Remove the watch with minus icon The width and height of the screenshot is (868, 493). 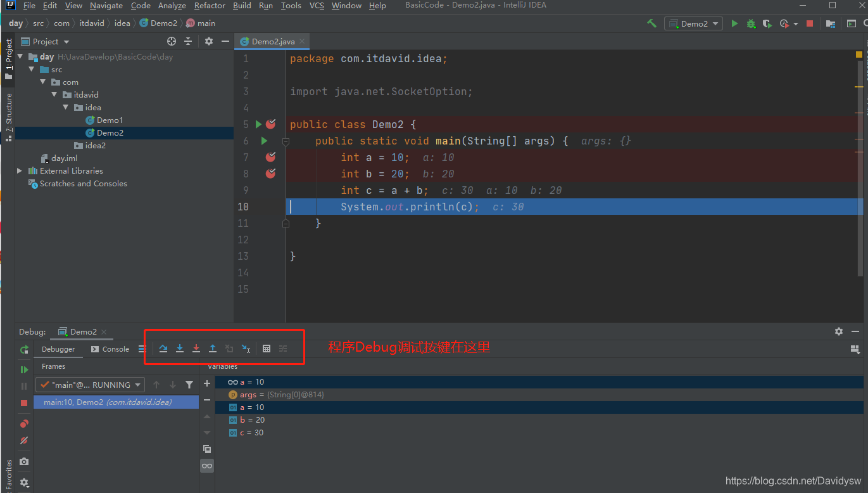[x=207, y=400]
